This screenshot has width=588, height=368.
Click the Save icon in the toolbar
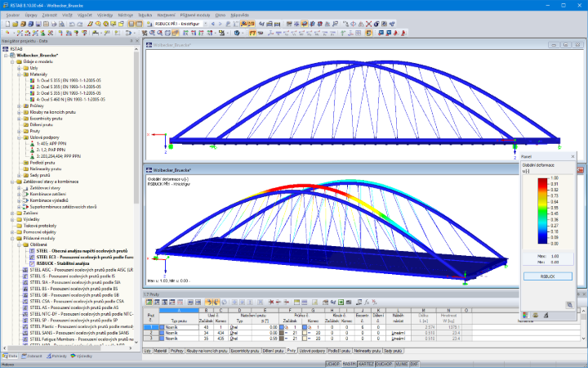coord(38,24)
